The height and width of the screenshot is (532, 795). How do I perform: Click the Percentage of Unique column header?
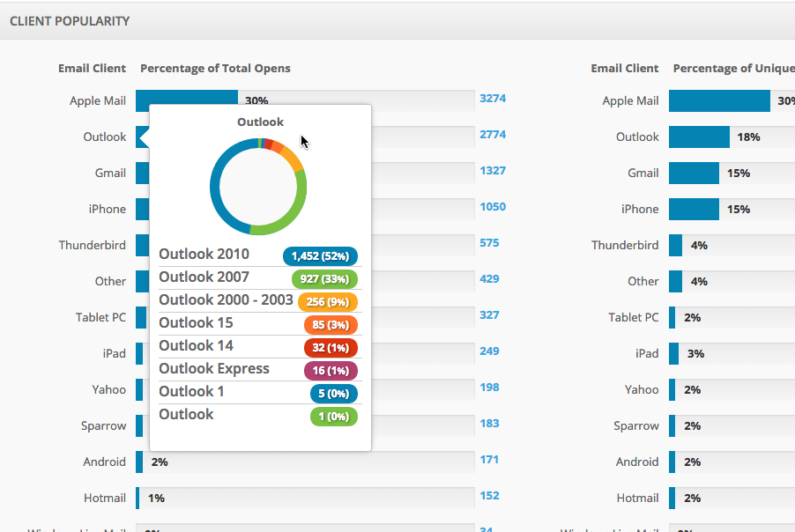pyautogui.click(x=733, y=69)
